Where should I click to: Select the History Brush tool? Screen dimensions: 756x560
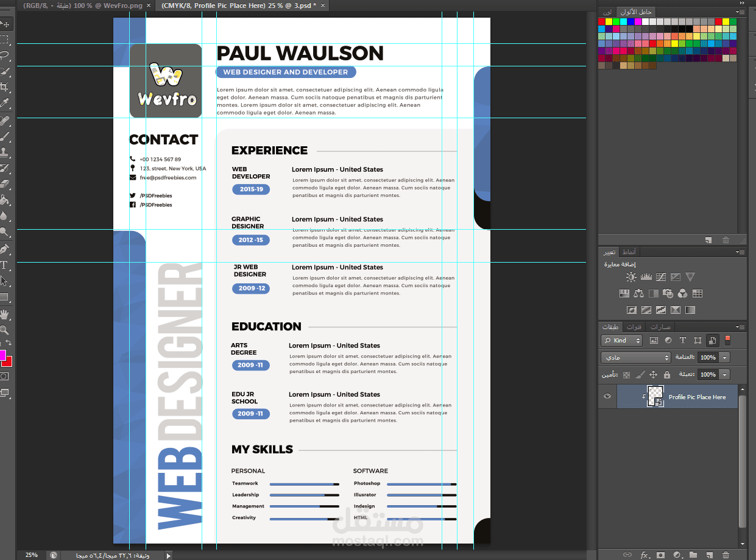5,168
